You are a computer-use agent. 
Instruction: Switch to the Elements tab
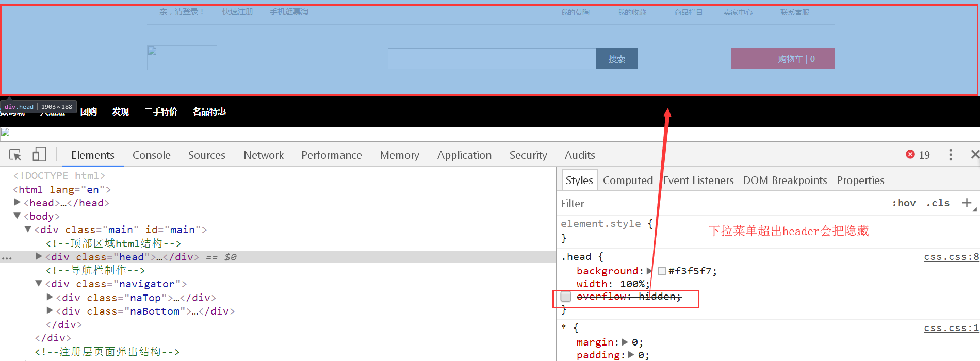pyautogui.click(x=93, y=155)
